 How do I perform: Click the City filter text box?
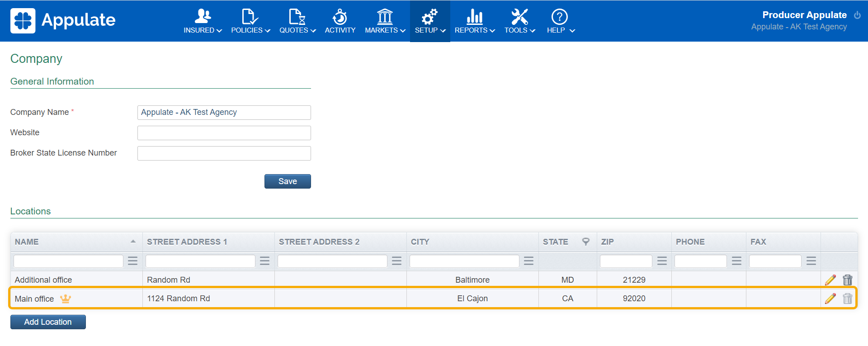(x=464, y=261)
